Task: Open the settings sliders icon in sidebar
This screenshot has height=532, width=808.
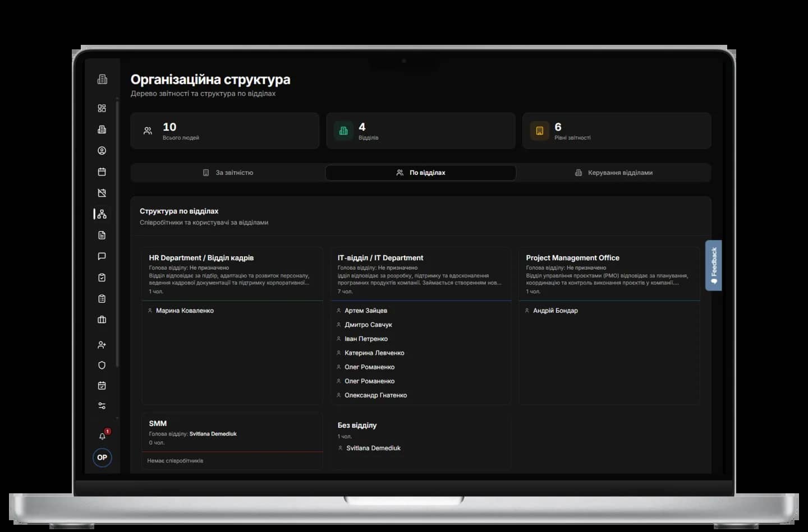Action: (102, 406)
